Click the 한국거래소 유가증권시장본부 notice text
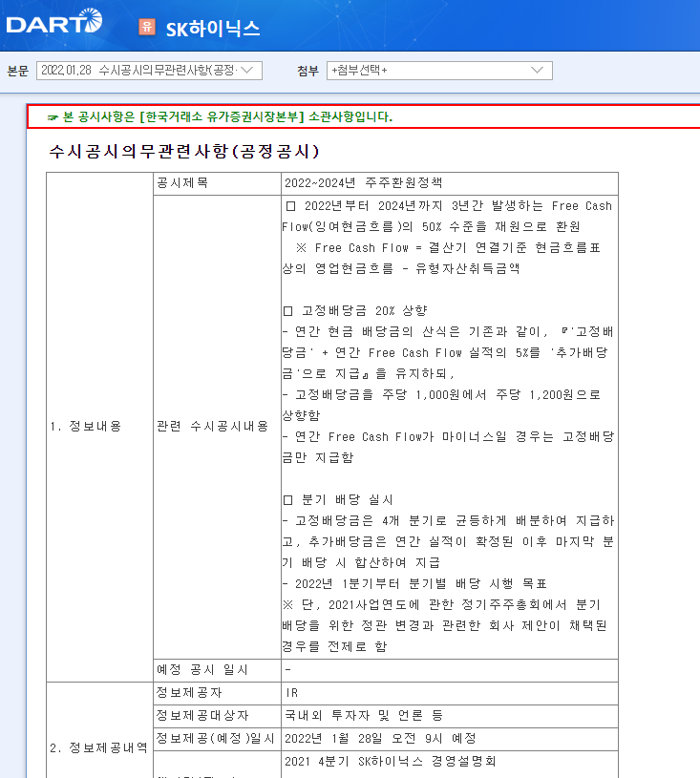Screen dimensions: 700x778 (227, 117)
